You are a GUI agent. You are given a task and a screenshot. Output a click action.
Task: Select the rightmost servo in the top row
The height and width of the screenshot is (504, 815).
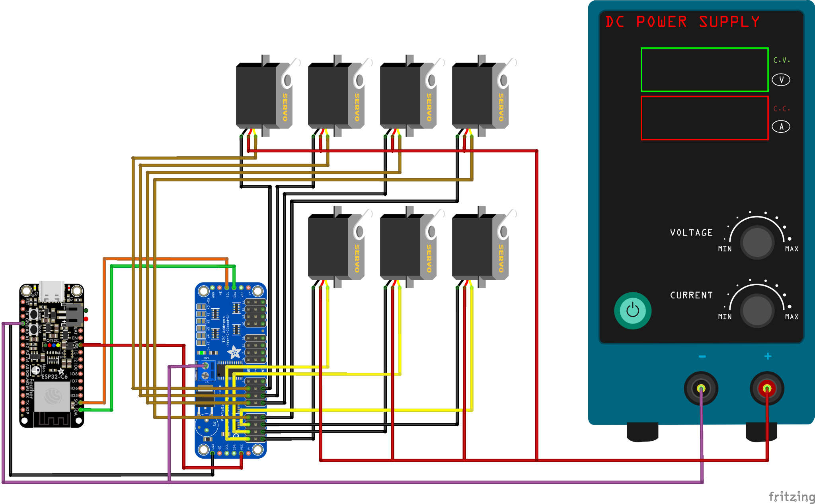(484, 95)
